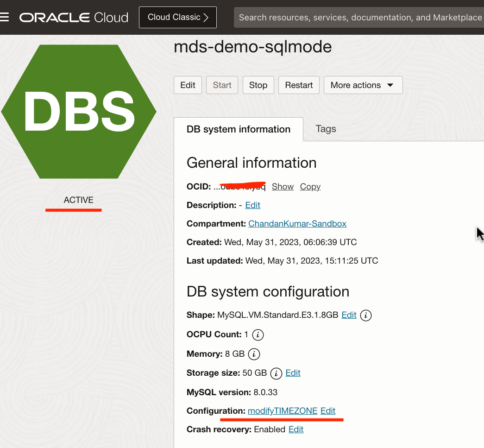Show the full OCID
Image resolution: width=484 pixels, height=448 pixels.
(x=283, y=187)
